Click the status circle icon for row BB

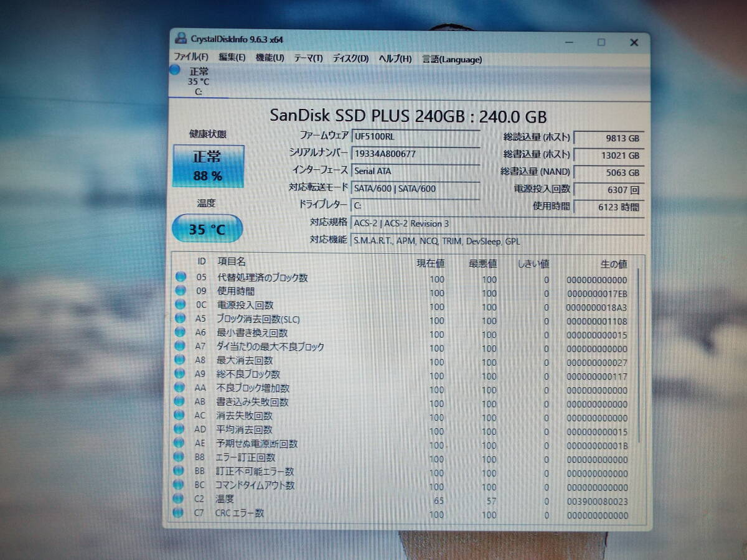(x=180, y=470)
